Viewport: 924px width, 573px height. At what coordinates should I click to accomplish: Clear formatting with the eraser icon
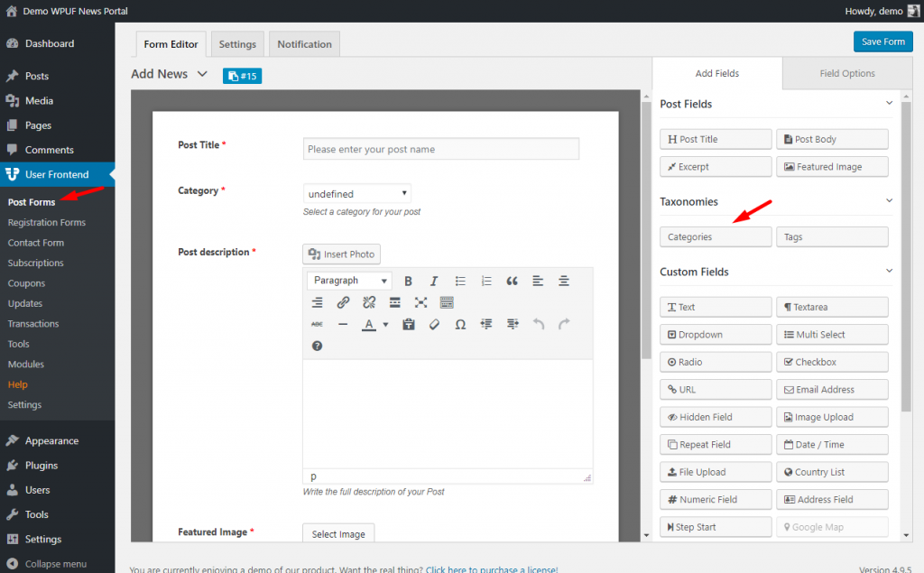point(433,324)
